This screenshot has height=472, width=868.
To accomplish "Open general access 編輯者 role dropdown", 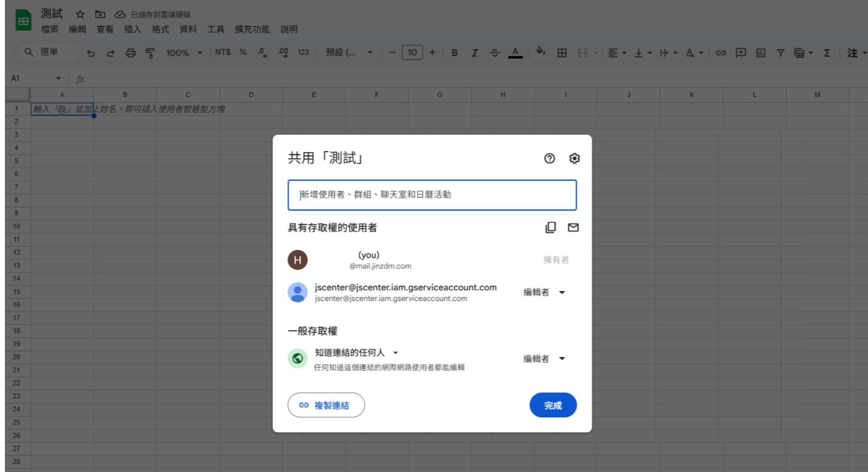I will coord(544,359).
